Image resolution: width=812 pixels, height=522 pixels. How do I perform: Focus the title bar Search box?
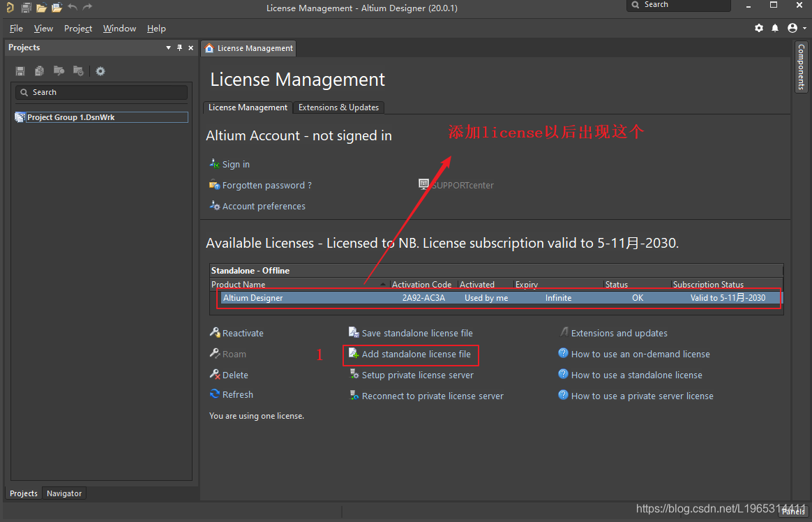678,5
